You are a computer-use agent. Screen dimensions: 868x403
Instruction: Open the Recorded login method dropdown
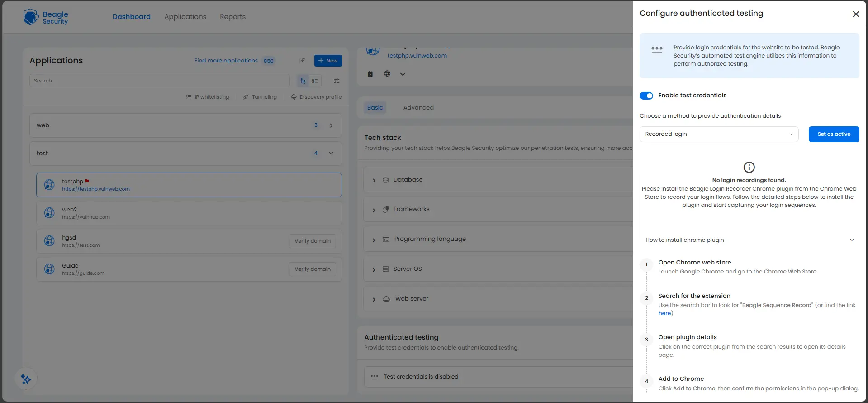[718, 134]
